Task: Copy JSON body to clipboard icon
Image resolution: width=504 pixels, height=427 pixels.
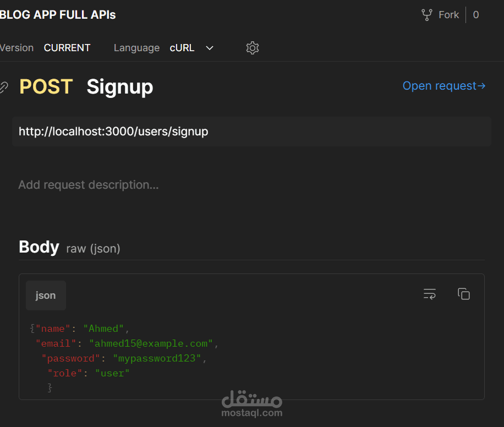Action: pyautogui.click(x=463, y=294)
